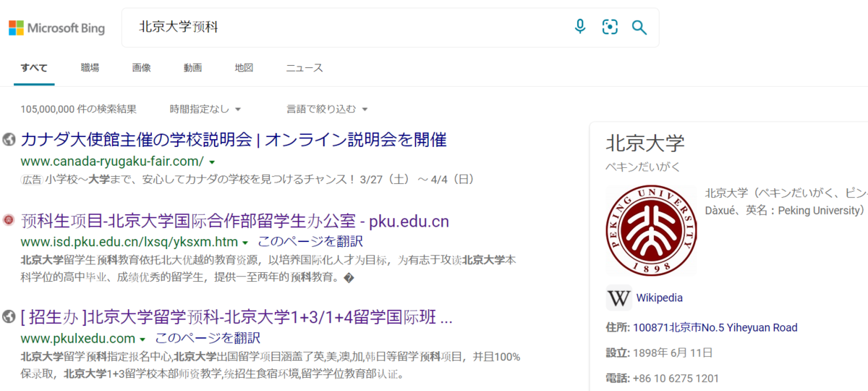Open the Peking University seal image
The image size is (868, 391).
click(651, 229)
